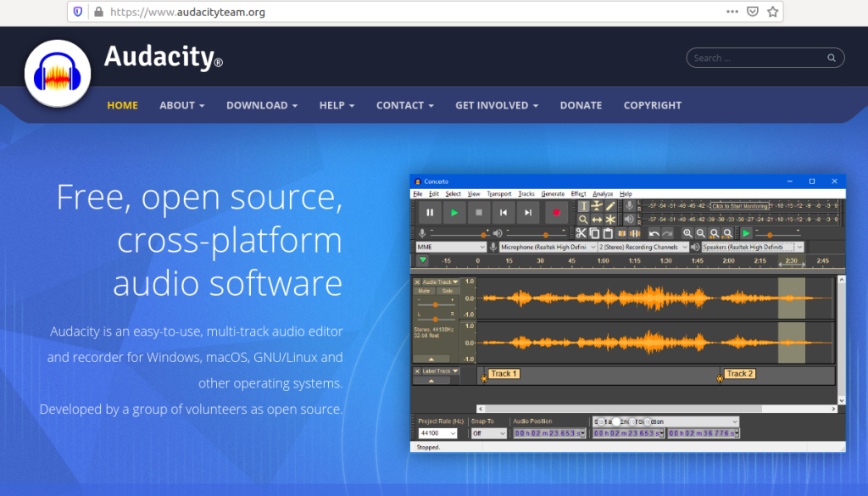The height and width of the screenshot is (496, 868).
Task: Open the GET INVOLVED nav item
Action: (x=497, y=105)
